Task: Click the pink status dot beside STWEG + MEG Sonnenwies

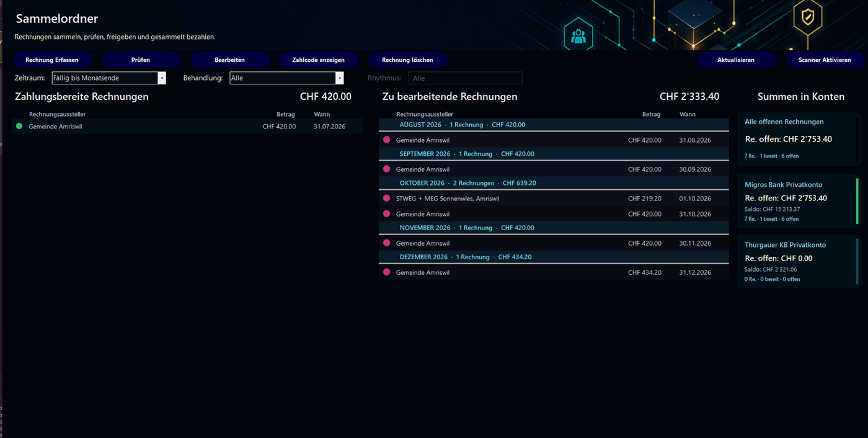Action: tap(387, 199)
